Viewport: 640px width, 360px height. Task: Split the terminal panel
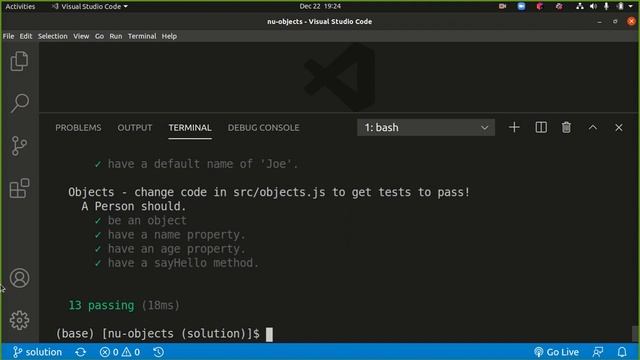[541, 127]
